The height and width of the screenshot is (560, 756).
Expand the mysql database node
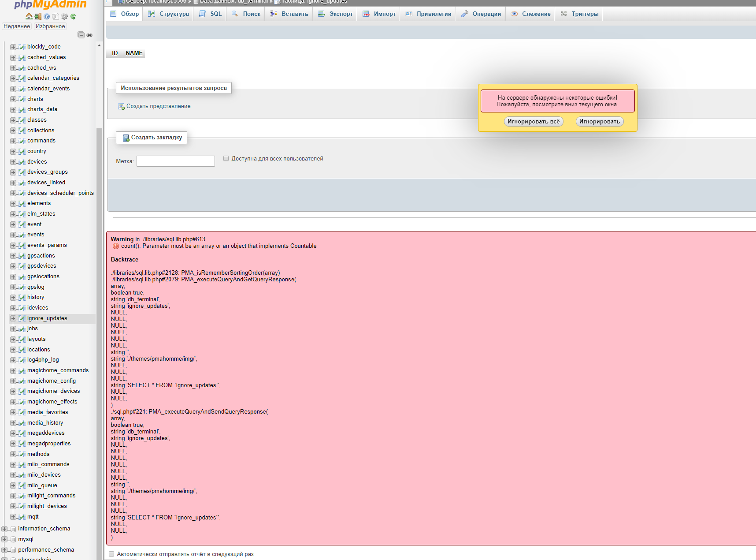coord(4,539)
